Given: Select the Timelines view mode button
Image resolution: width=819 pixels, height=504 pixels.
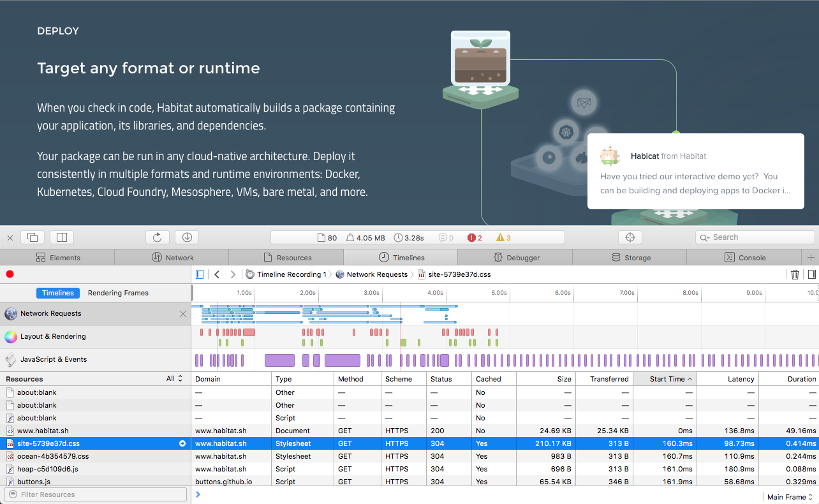Looking at the screenshot, I should [58, 293].
